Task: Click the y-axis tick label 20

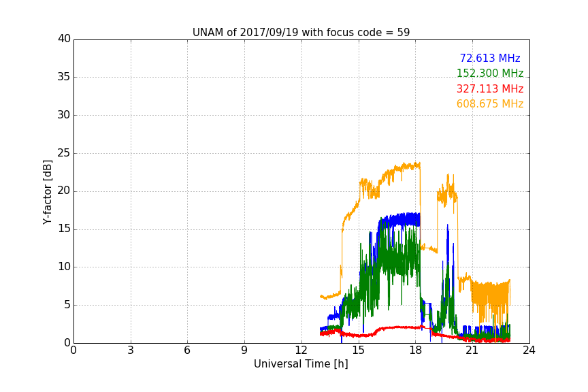Action: (64, 191)
